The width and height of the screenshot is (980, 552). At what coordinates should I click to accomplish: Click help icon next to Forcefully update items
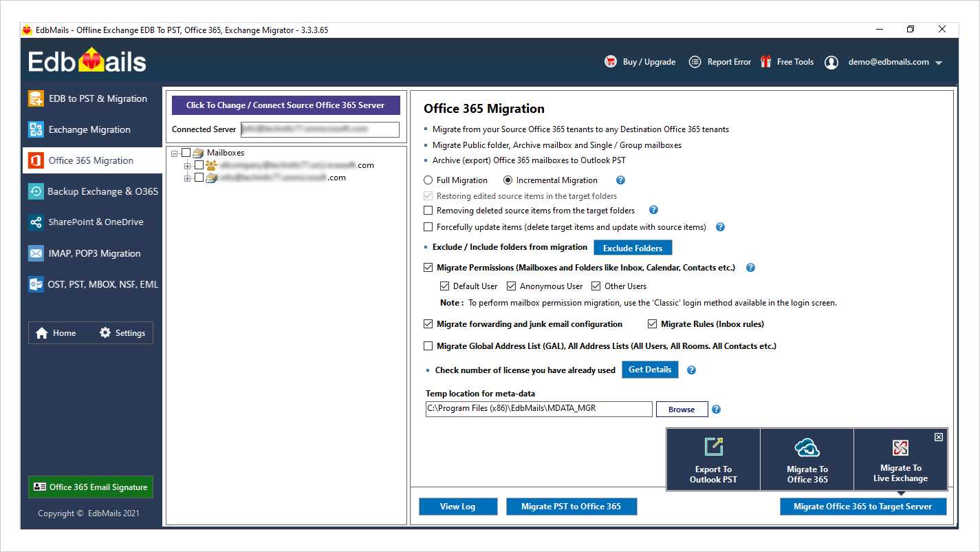point(721,226)
